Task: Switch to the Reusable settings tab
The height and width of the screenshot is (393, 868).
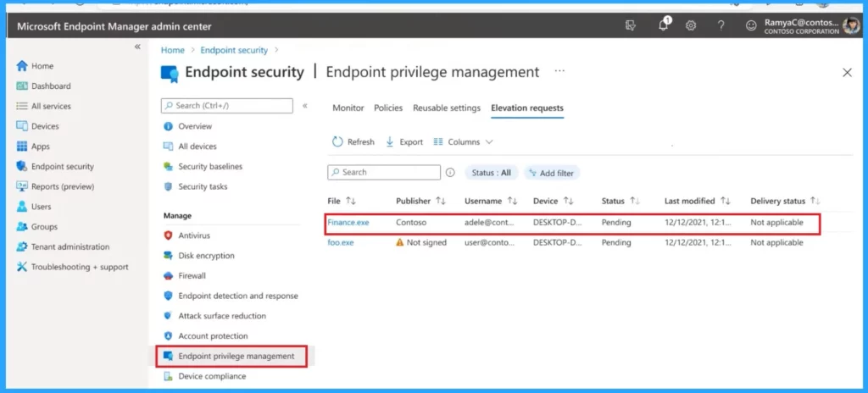Action: tap(447, 108)
